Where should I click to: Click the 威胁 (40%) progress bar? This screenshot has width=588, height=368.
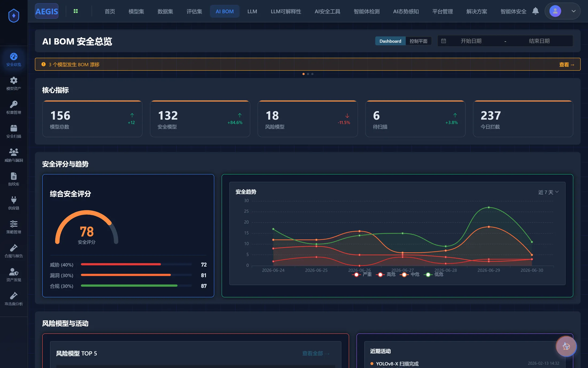pos(136,264)
